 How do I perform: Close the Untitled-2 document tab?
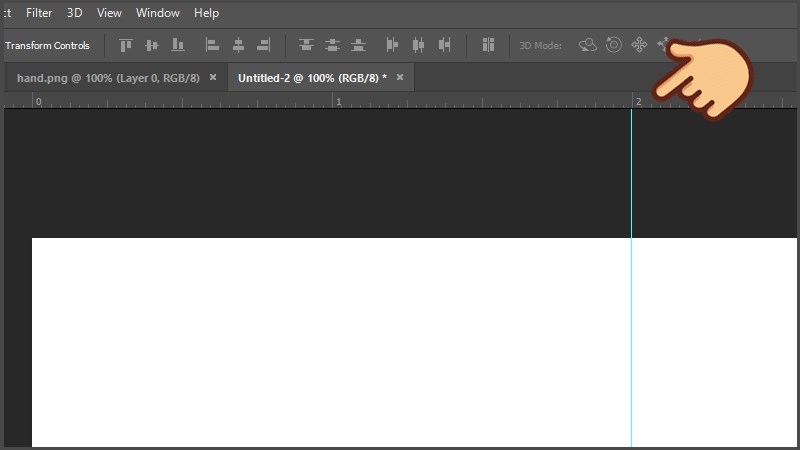coord(400,77)
